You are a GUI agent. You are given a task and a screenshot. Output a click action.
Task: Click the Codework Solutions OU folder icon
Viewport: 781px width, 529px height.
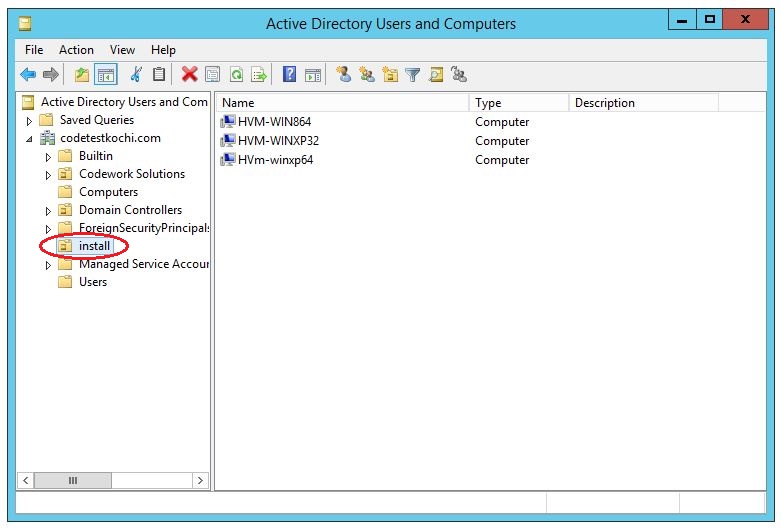pos(65,174)
